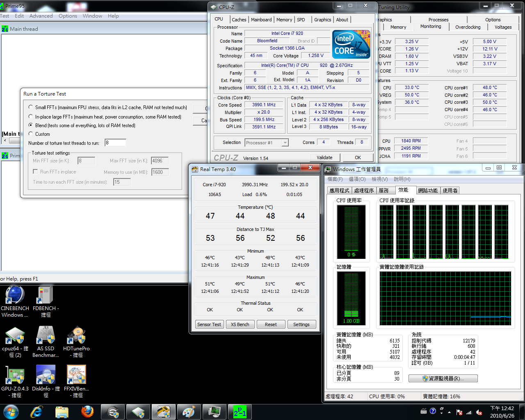525x420 pixels.
Task: Click CPU-Z Validate button
Action: [x=324, y=157]
